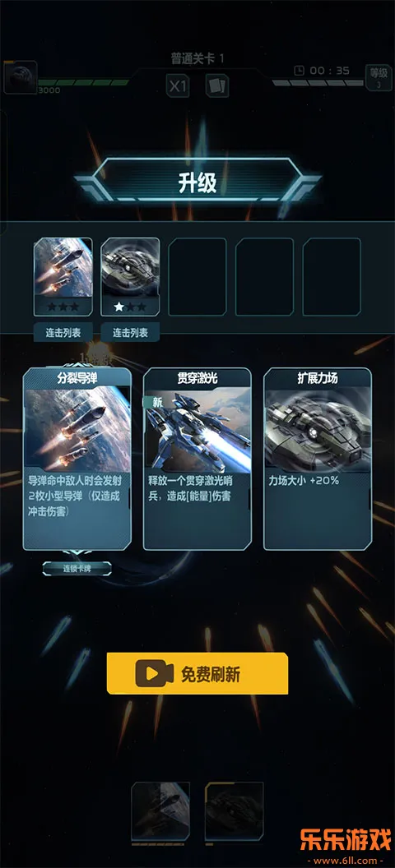
Task: Tap the planet avatar icon
Action: (x=21, y=77)
